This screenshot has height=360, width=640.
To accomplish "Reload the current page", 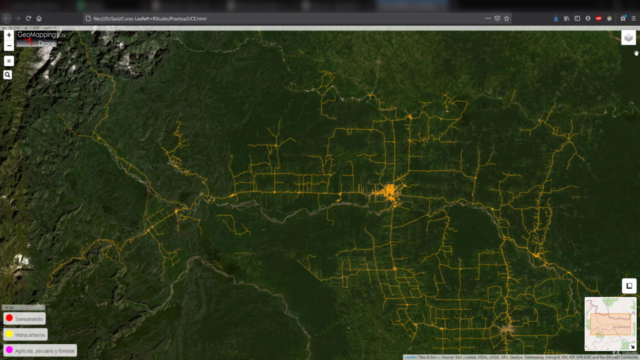I will 28,18.
